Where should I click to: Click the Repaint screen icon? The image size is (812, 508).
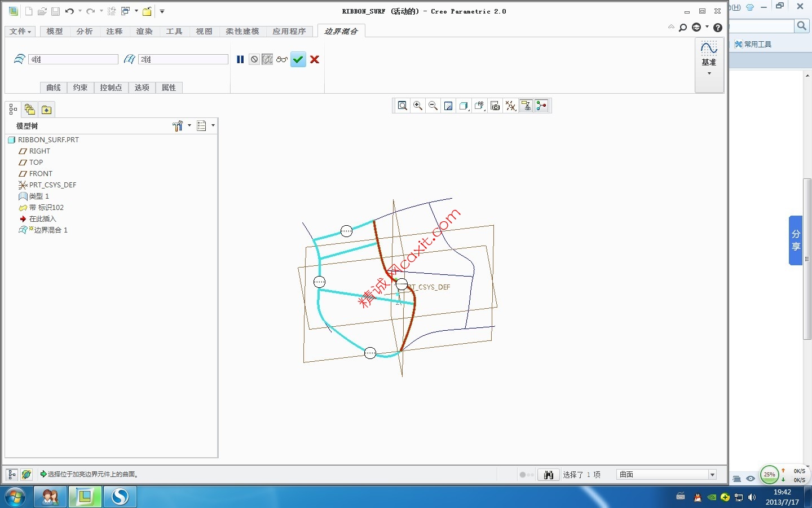click(448, 106)
